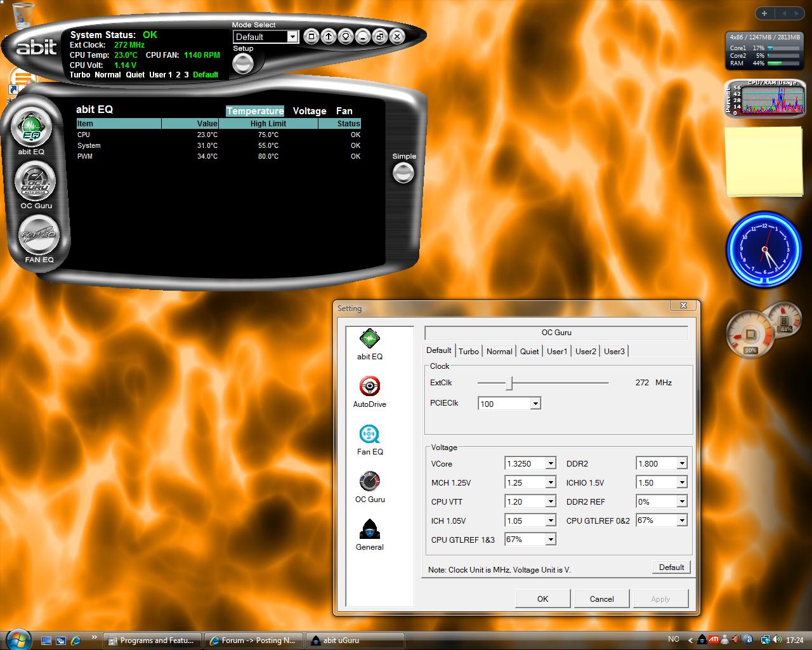
Task: Click the ExtClk slider handle
Action: (509, 383)
